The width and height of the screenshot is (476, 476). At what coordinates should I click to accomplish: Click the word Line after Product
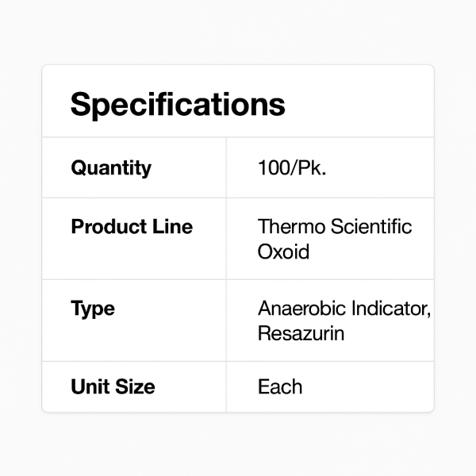tap(171, 227)
